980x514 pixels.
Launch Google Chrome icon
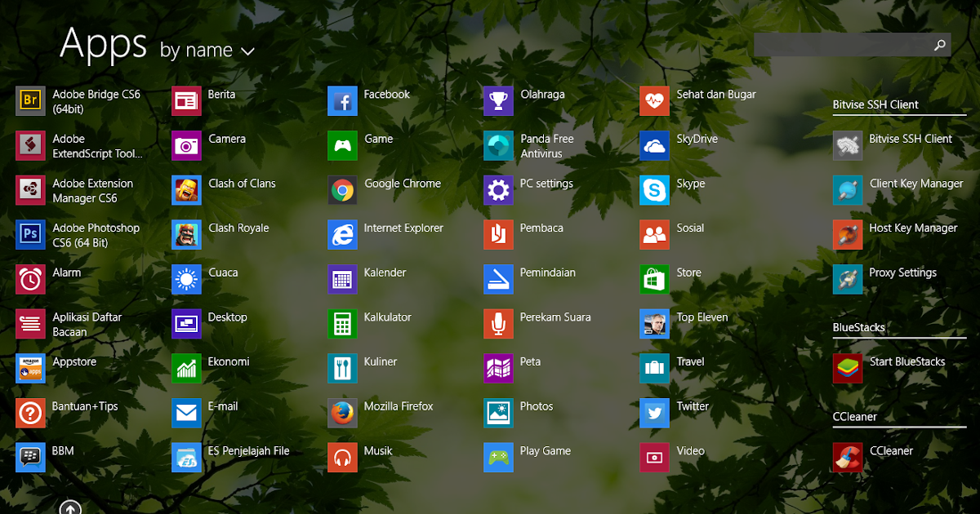point(342,190)
